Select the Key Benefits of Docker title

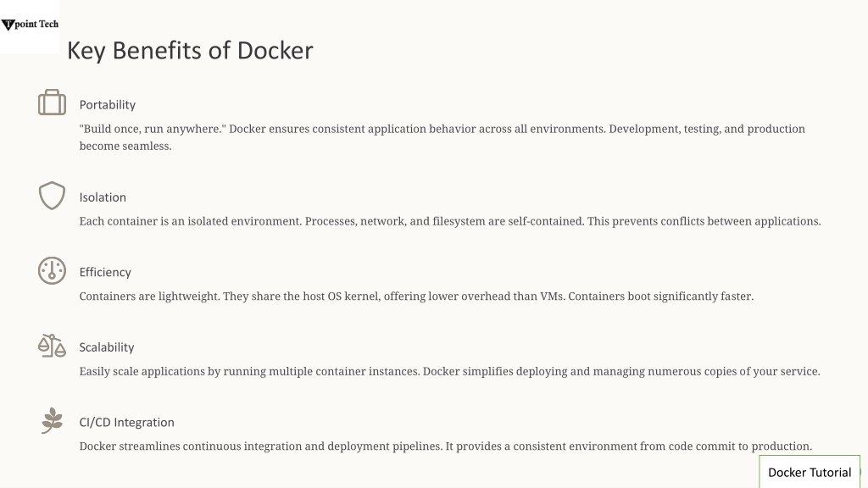point(190,50)
